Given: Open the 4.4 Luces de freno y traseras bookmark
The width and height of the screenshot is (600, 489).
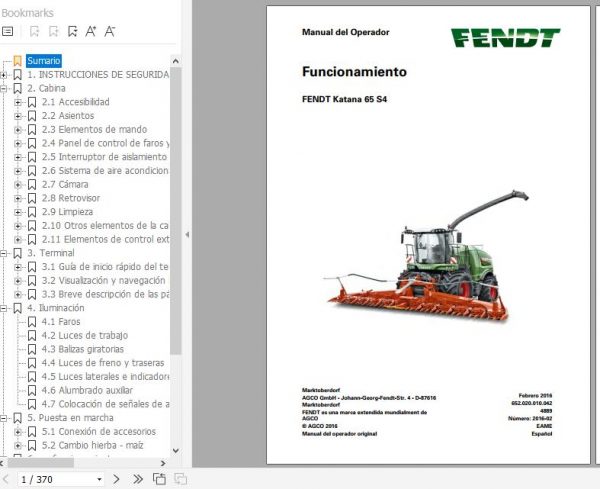Looking at the screenshot, I should (x=103, y=363).
